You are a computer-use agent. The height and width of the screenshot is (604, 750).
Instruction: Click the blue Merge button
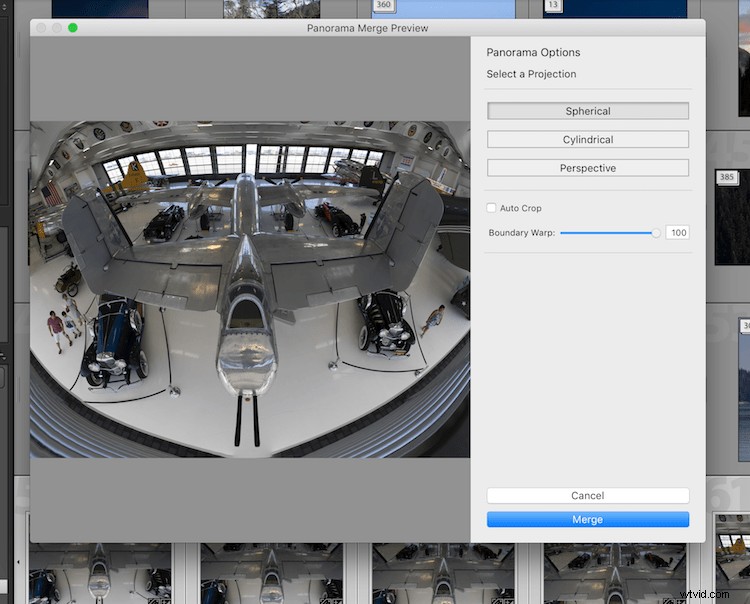coord(587,519)
